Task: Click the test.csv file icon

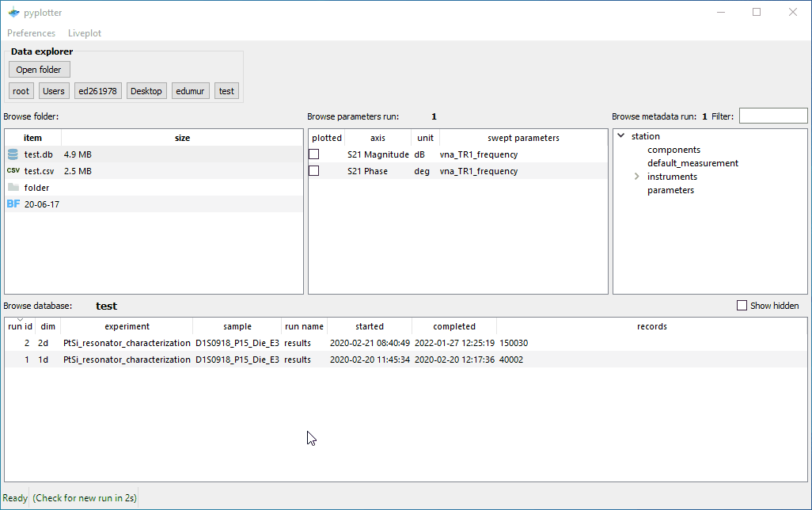Action: click(13, 170)
